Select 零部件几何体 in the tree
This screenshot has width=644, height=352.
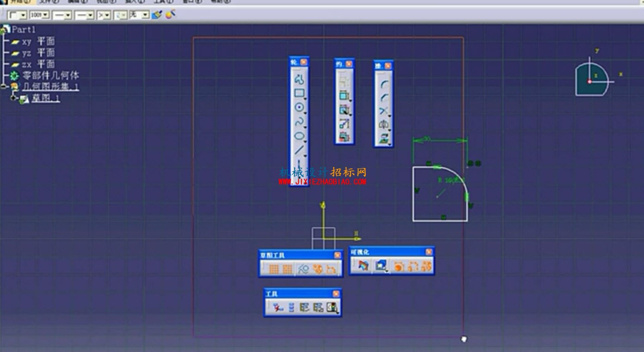point(50,75)
